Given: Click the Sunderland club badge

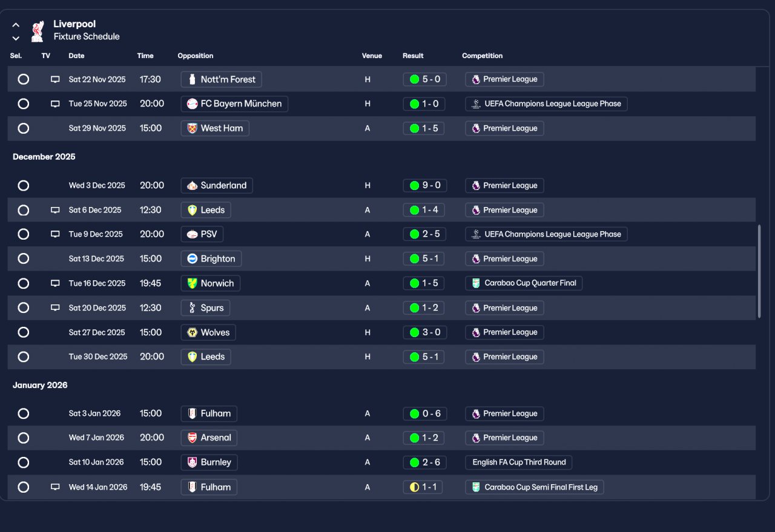Looking at the screenshot, I should [x=193, y=185].
